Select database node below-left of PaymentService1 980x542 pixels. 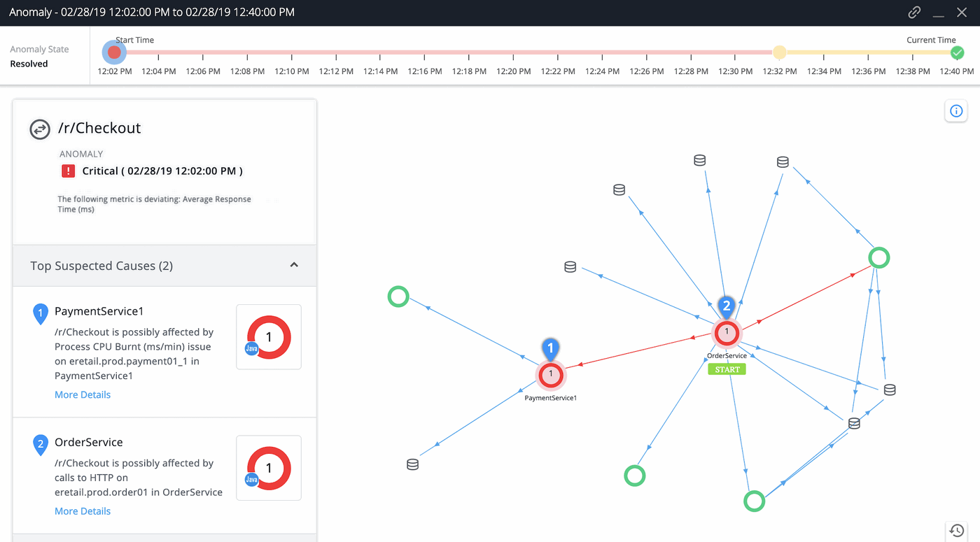point(413,464)
